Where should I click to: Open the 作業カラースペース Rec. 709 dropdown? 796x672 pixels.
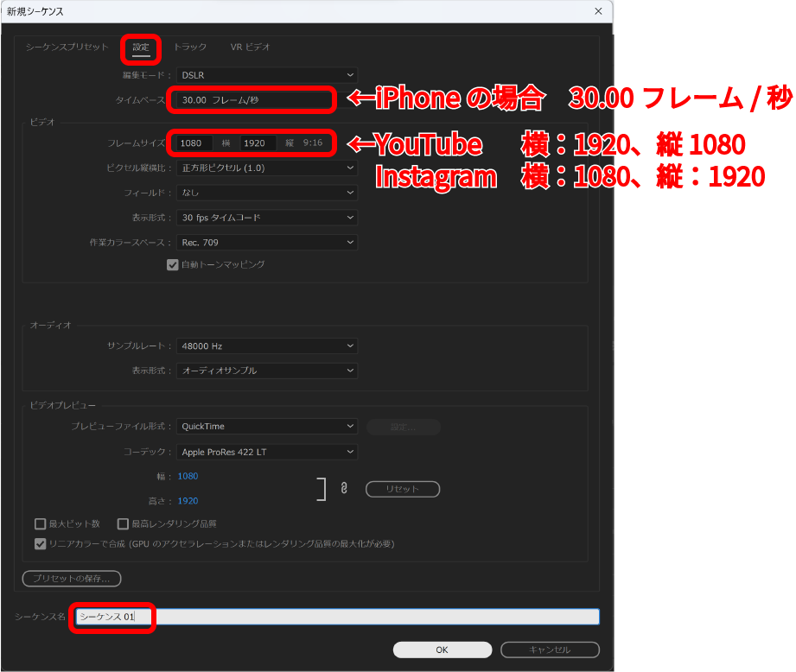266,243
